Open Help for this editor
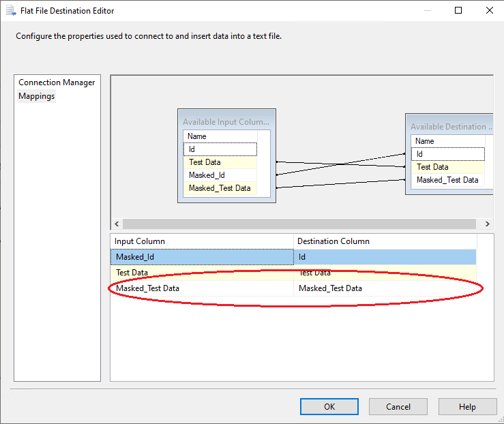 click(467, 407)
